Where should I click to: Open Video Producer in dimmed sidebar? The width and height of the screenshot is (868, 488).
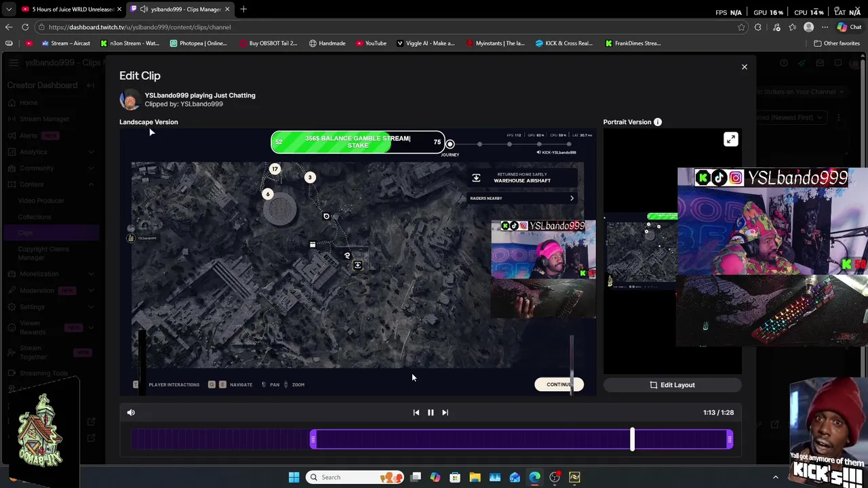coord(41,201)
